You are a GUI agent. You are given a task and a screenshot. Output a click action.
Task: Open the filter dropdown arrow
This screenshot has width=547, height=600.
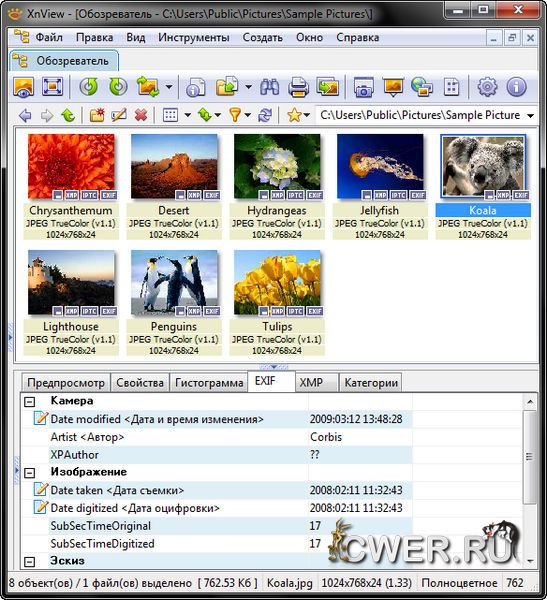pos(248,115)
